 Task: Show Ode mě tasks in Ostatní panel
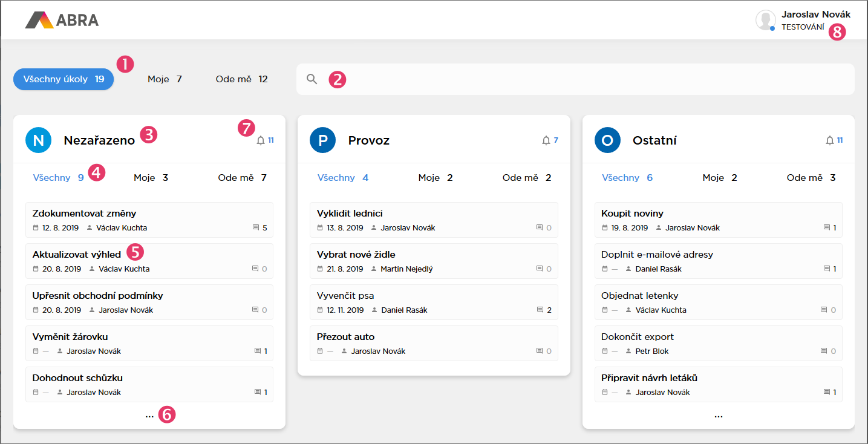[x=811, y=178]
